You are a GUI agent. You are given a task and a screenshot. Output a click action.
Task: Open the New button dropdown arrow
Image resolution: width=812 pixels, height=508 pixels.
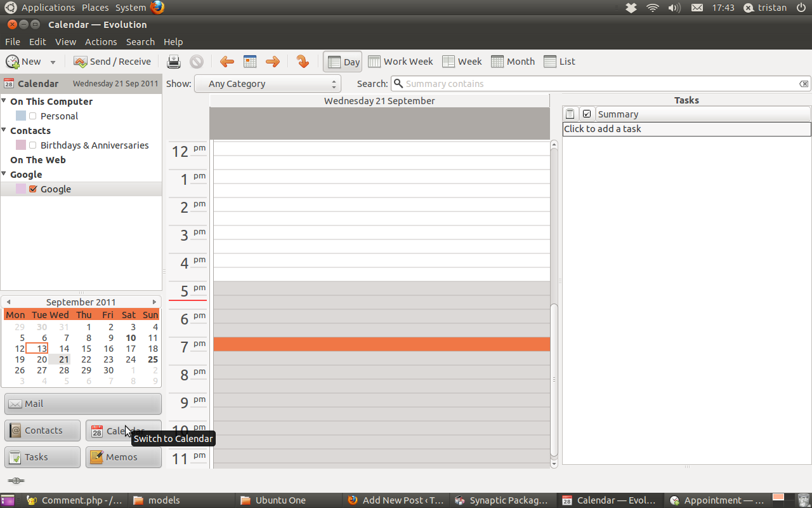pyautogui.click(x=53, y=62)
